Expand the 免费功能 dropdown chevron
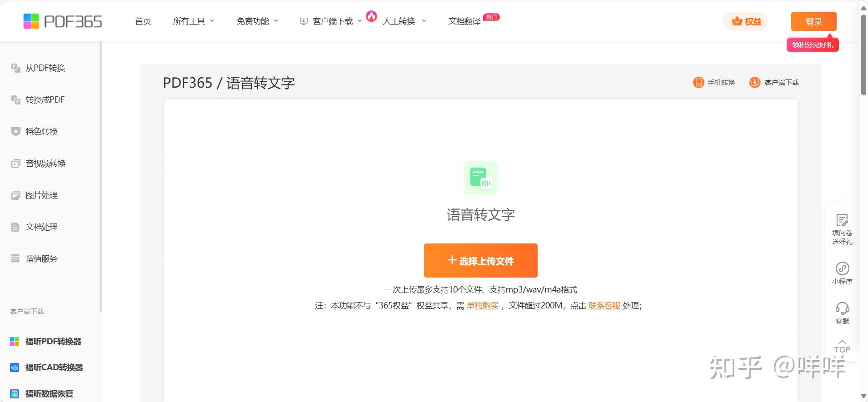 [x=276, y=21]
